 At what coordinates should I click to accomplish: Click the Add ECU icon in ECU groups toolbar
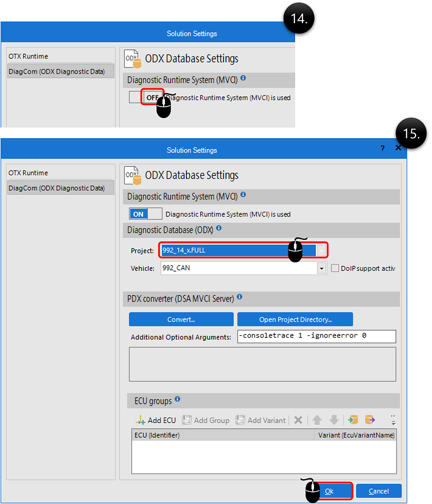tap(141, 420)
